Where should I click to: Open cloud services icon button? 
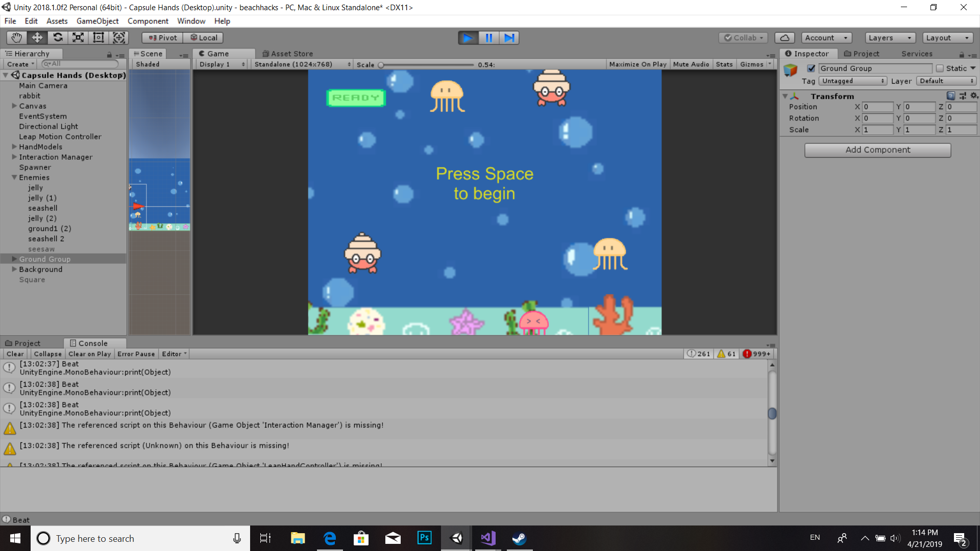785,38
